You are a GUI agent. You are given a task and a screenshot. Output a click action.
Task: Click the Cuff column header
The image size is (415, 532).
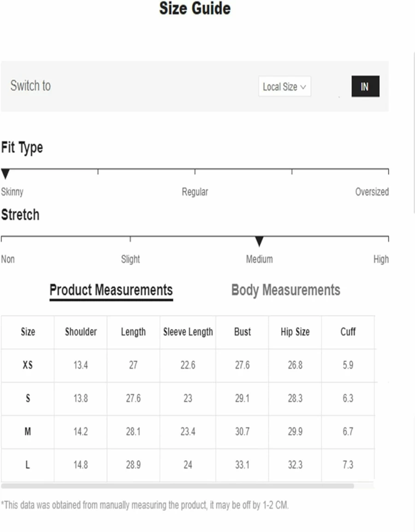click(348, 332)
